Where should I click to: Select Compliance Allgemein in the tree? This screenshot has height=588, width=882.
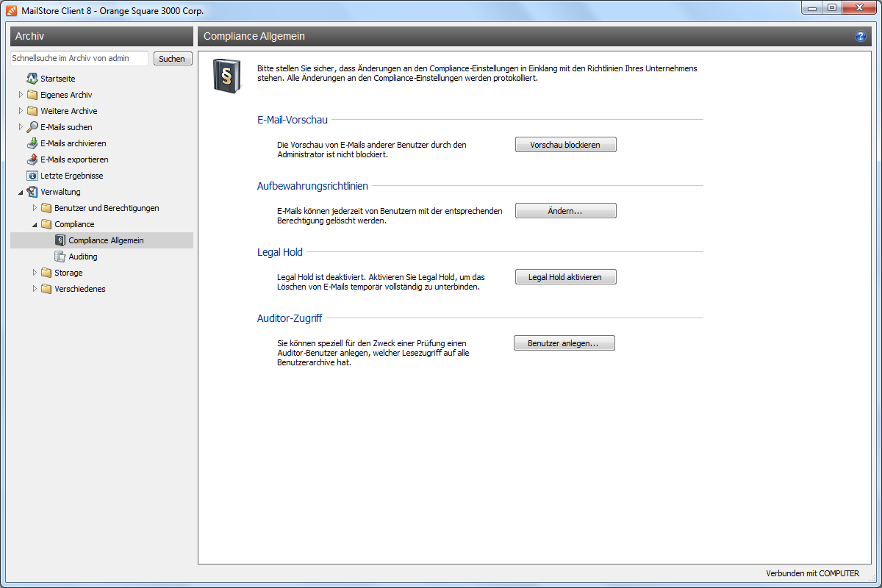106,240
